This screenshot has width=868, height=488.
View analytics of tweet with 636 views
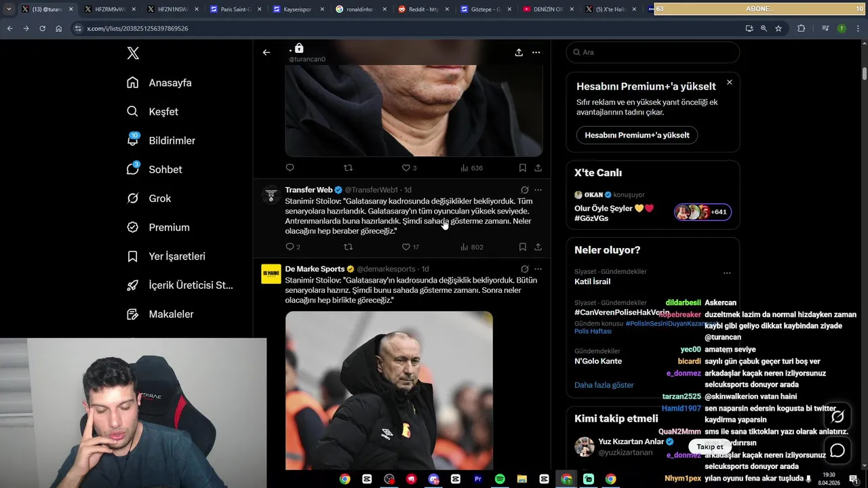[x=471, y=168]
